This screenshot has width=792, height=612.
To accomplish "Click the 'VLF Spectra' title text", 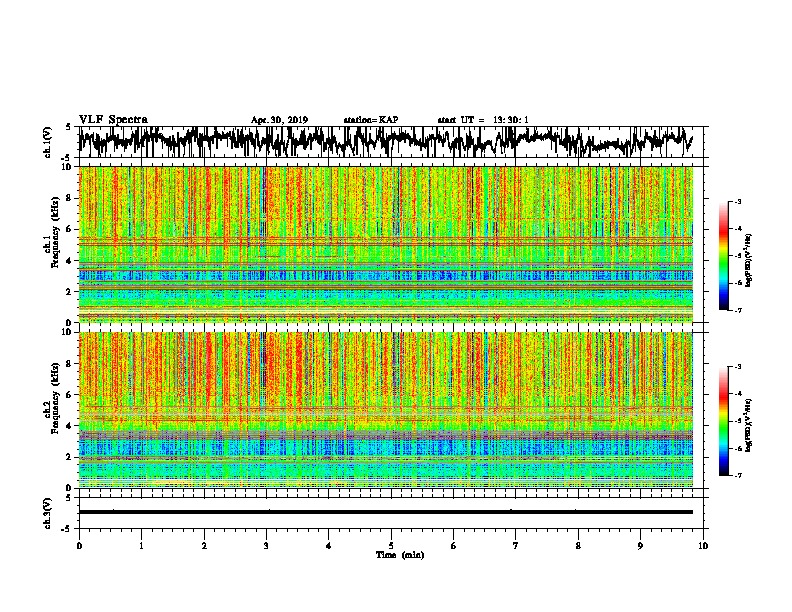I will (113, 120).
